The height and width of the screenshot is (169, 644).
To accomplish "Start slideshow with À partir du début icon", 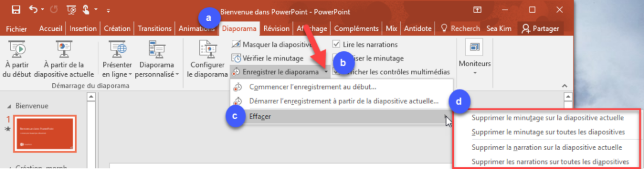I will [17, 49].
